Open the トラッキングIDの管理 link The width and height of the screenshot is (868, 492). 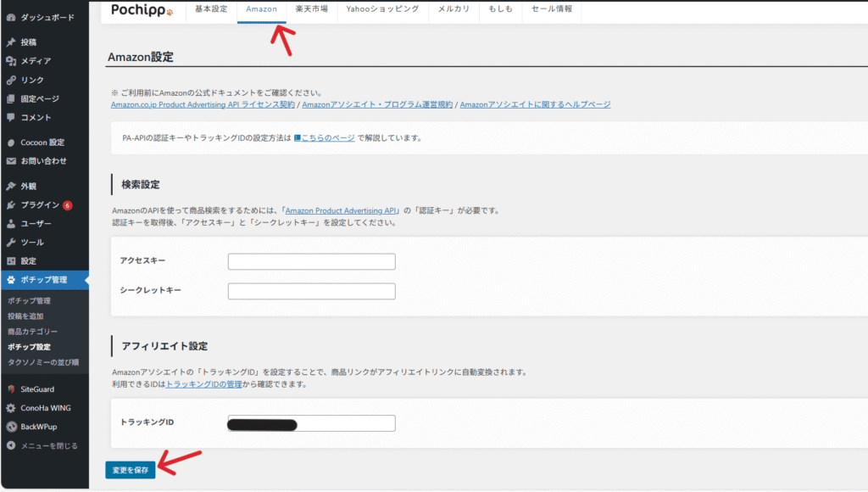coord(203,384)
